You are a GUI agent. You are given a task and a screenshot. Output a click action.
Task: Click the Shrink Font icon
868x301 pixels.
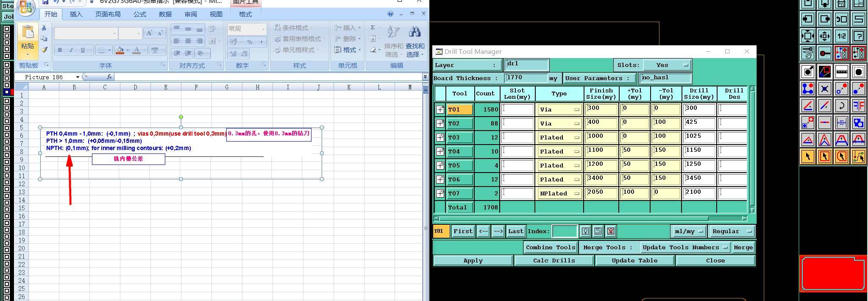[160, 33]
